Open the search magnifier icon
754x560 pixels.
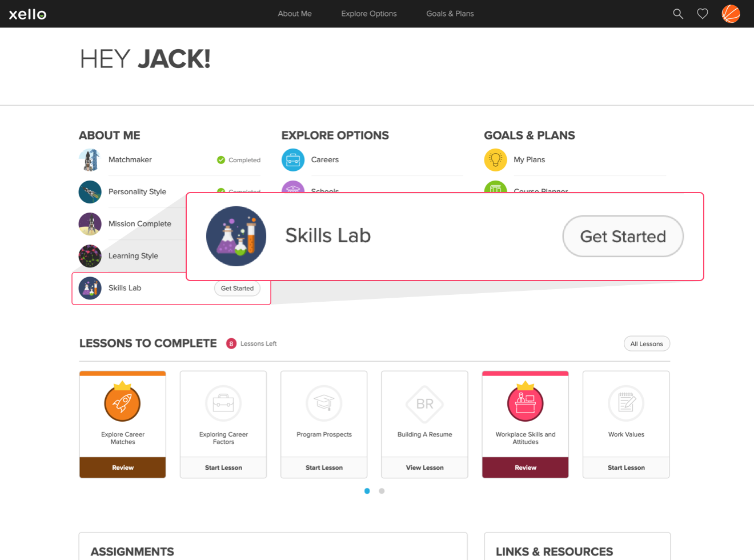coord(677,14)
